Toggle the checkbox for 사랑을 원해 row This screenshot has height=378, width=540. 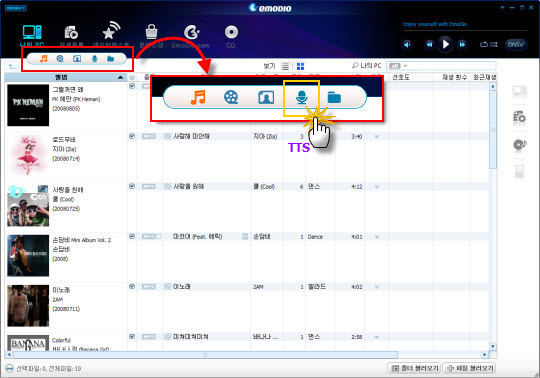[x=132, y=186]
